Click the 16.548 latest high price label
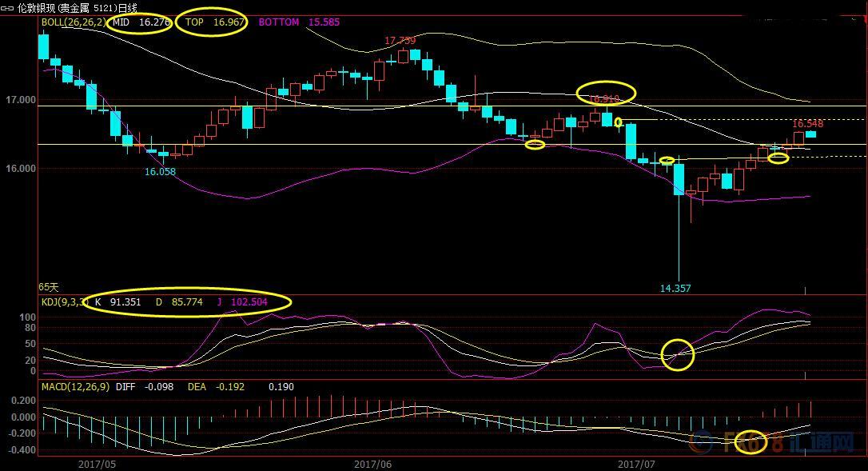The height and width of the screenshot is (471, 868). pyautogui.click(x=808, y=124)
